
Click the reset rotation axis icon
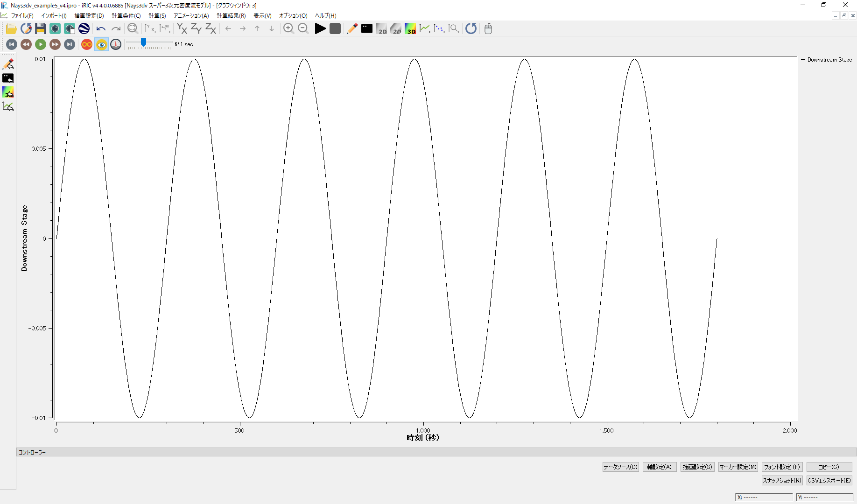coord(150,29)
